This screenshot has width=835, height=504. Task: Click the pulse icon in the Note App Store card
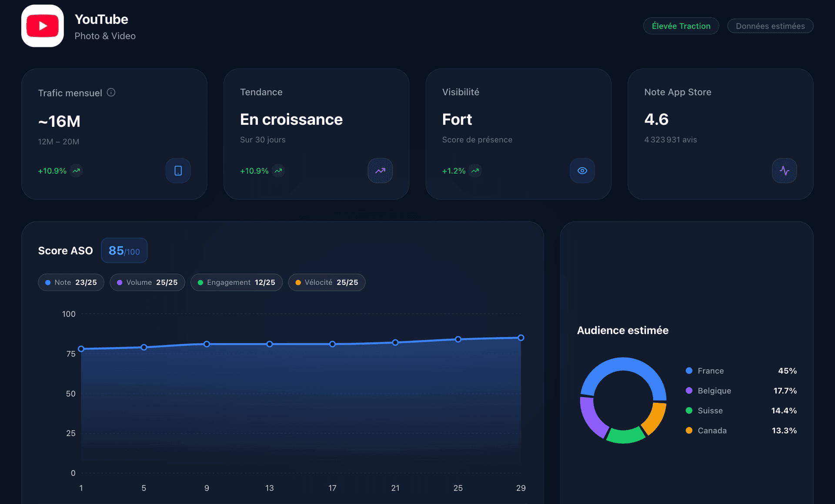785,170
